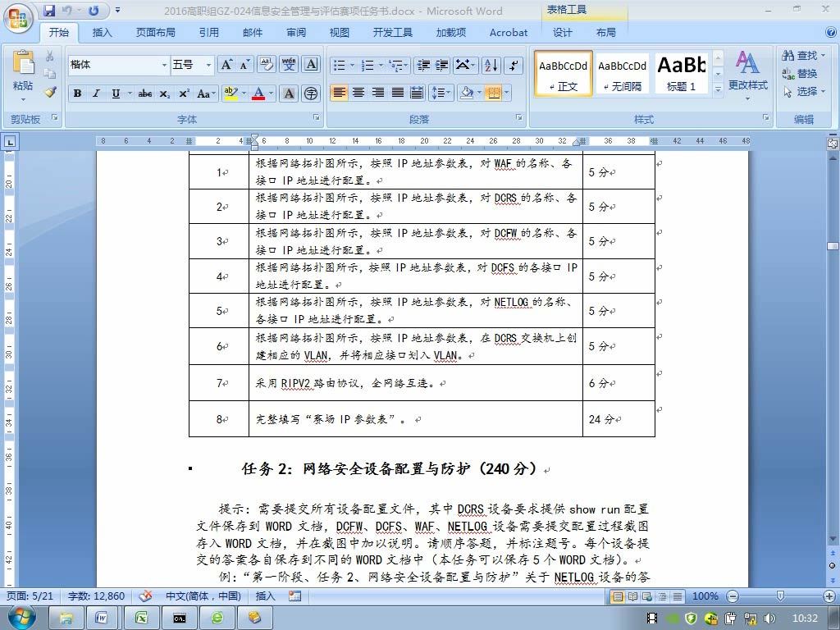Click the Decrease Indent icon

(423, 65)
